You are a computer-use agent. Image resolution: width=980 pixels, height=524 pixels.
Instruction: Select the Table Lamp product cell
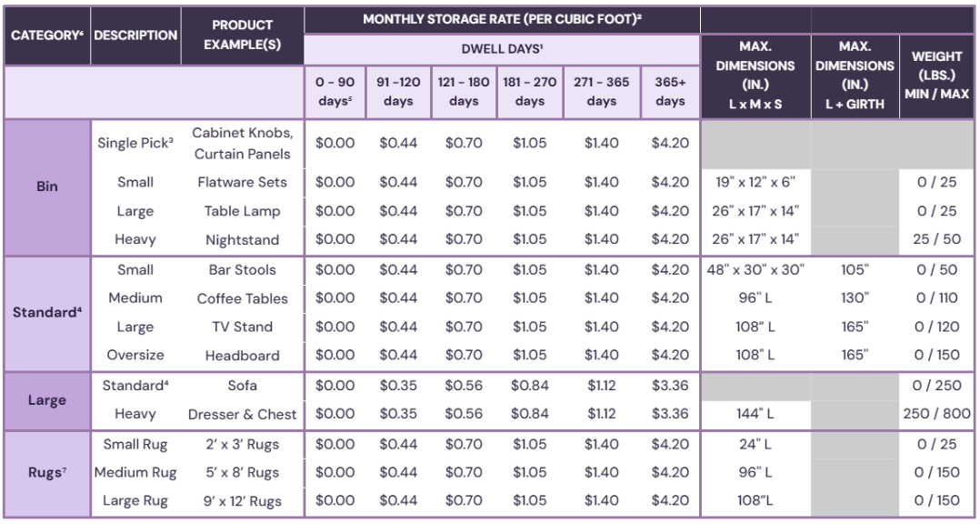[242, 211]
